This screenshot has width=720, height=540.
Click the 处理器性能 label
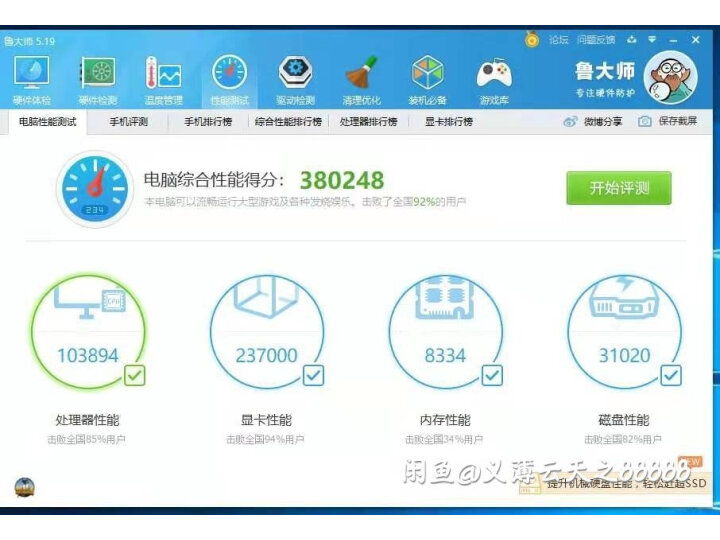tap(87, 420)
